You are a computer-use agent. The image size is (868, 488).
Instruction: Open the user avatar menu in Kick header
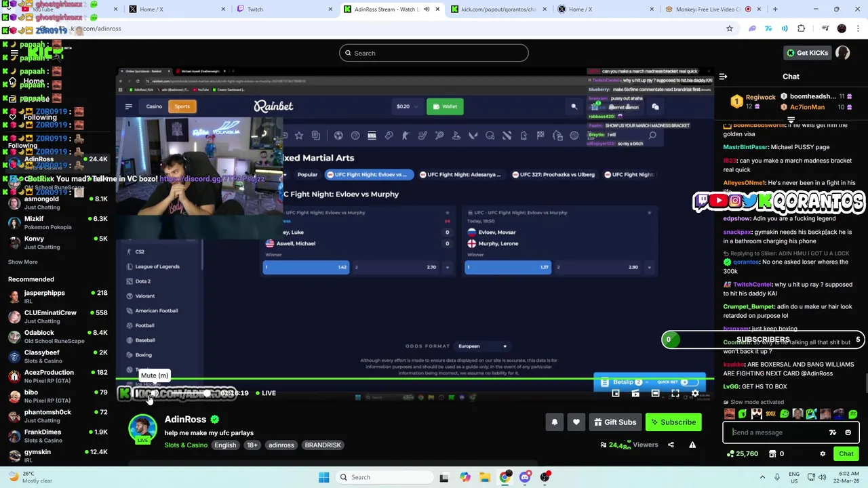pos(842,53)
